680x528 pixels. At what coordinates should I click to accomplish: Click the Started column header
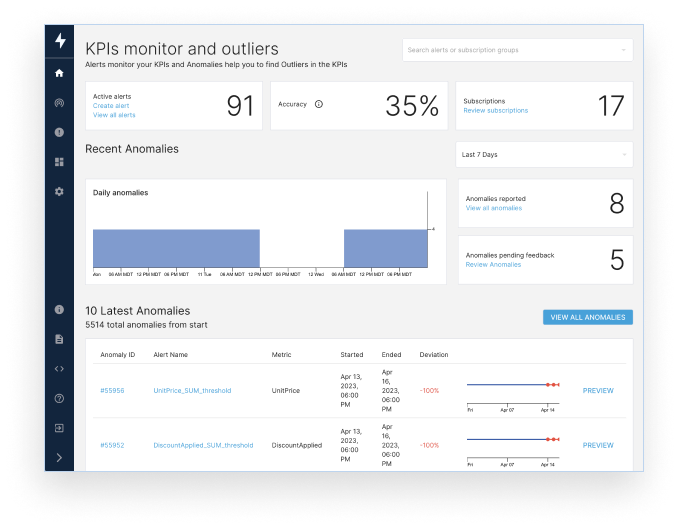tap(352, 355)
